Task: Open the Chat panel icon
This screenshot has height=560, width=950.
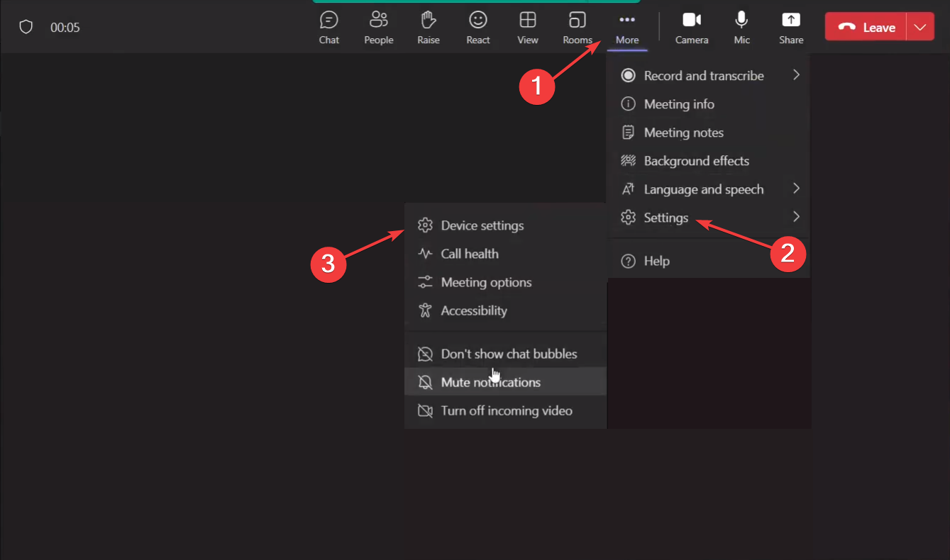Action: 328,19
